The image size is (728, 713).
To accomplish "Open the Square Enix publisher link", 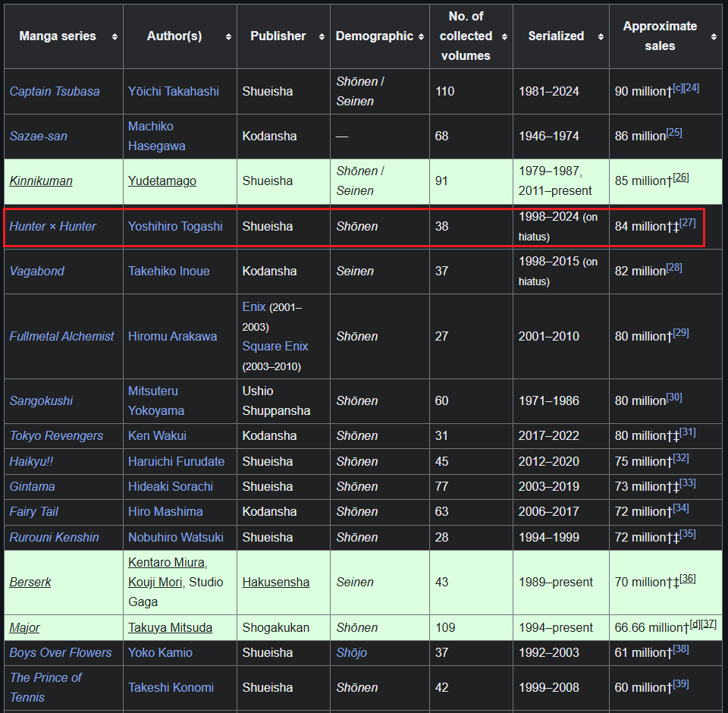I will (x=275, y=347).
